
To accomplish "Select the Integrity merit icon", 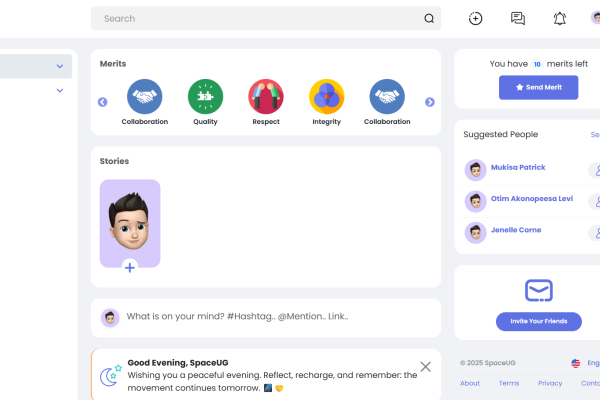I will click(326, 97).
